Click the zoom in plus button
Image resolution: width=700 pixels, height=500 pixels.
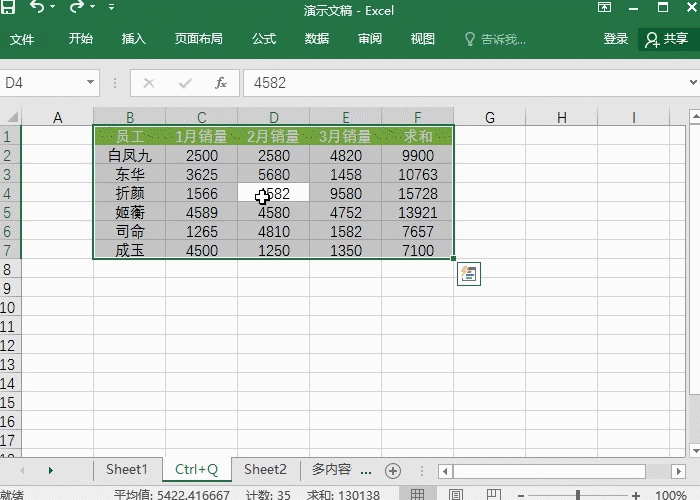(636, 495)
